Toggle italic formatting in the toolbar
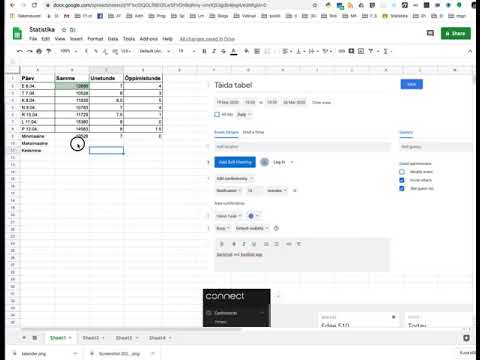This screenshot has width=480, height=360. point(214,51)
